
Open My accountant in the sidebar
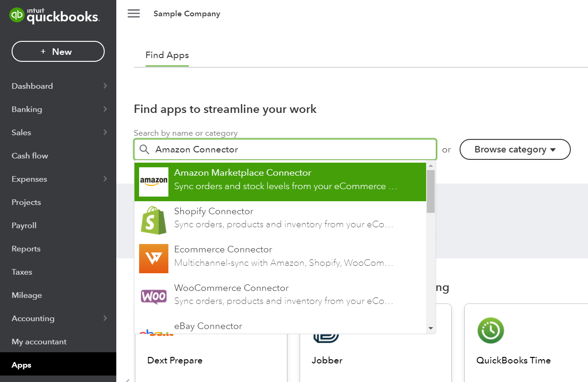[x=39, y=342]
